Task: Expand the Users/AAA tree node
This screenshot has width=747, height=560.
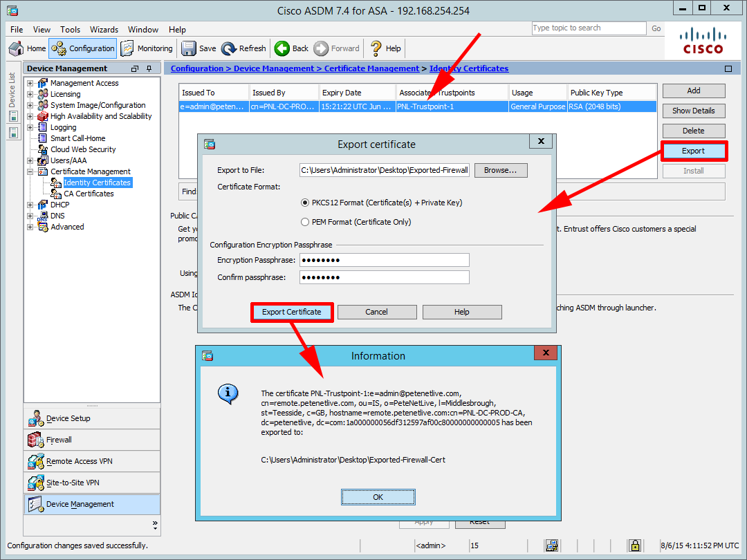Action: pyautogui.click(x=30, y=160)
